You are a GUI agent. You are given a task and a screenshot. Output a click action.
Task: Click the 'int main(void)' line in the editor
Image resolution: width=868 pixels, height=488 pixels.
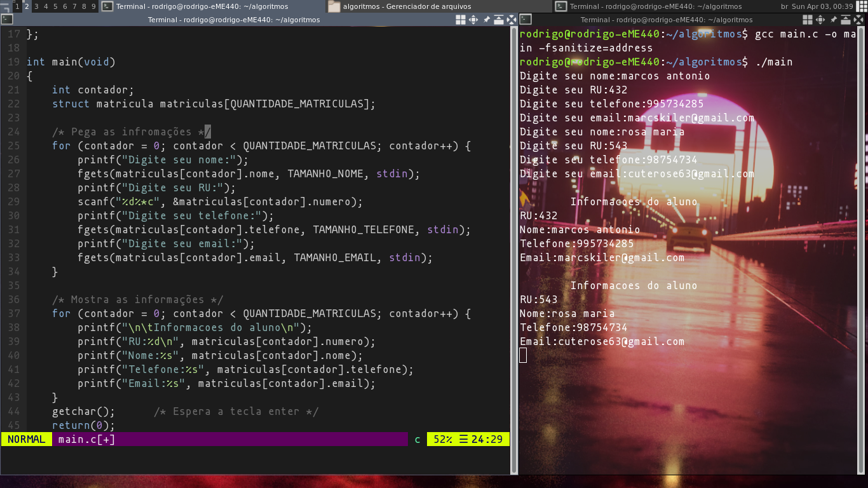coord(71,62)
